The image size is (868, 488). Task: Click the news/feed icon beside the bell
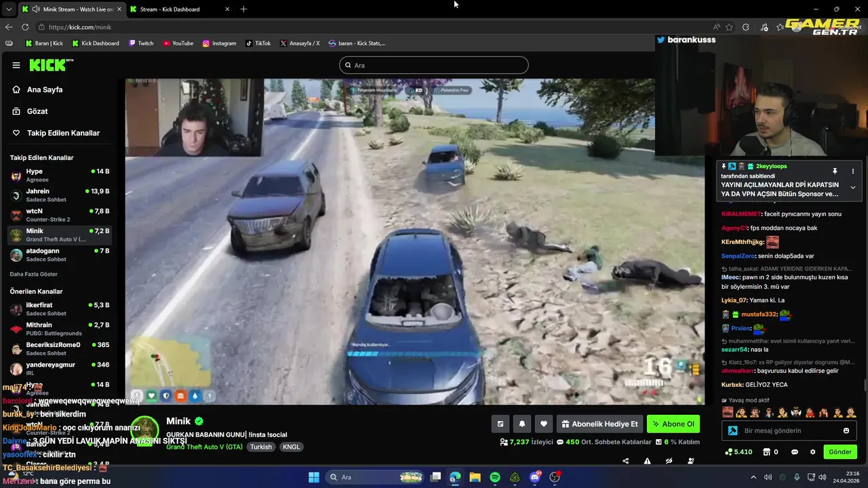click(x=500, y=424)
